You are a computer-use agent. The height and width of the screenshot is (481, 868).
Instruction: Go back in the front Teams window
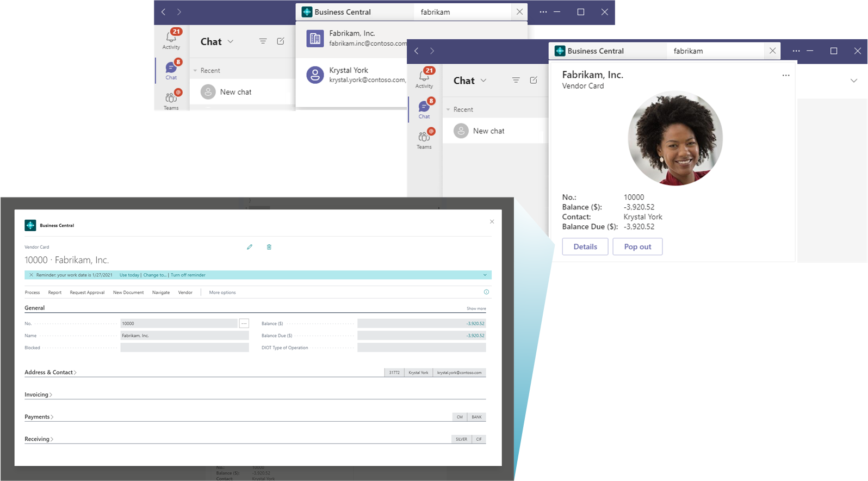pyautogui.click(x=417, y=51)
